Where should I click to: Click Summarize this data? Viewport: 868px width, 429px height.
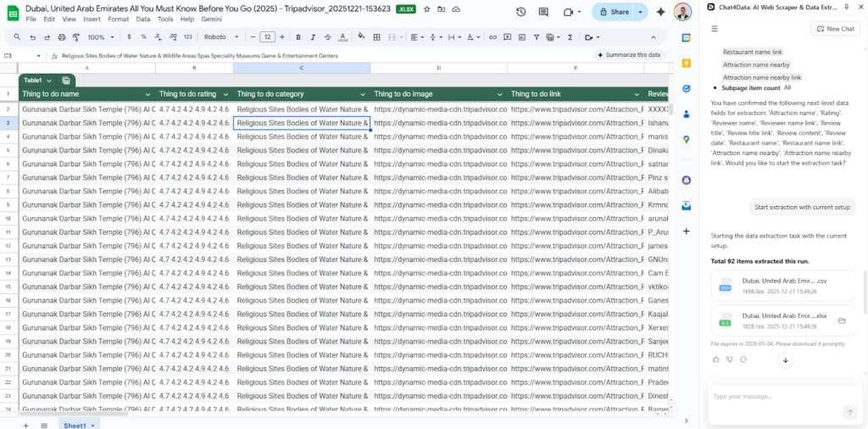point(629,55)
